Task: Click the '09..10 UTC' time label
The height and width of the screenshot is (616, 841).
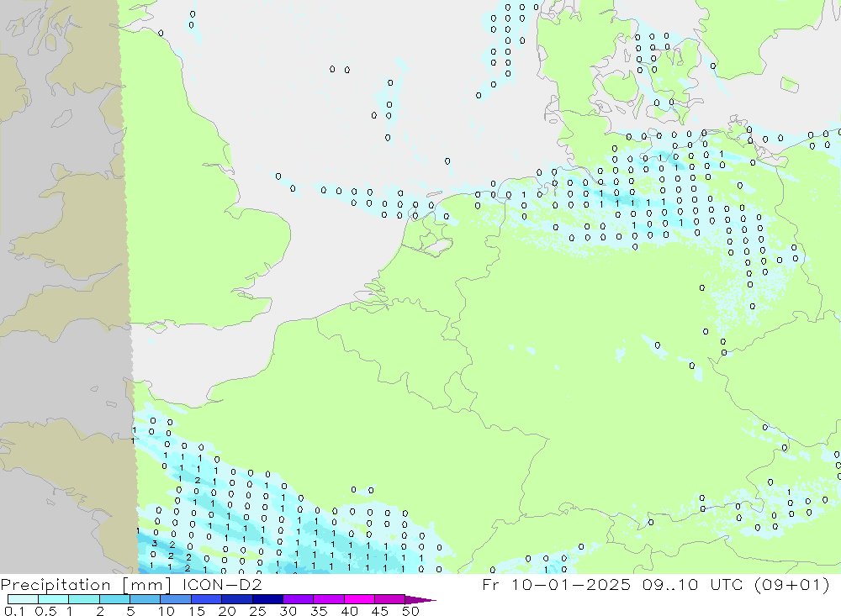Action: point(692,584)
